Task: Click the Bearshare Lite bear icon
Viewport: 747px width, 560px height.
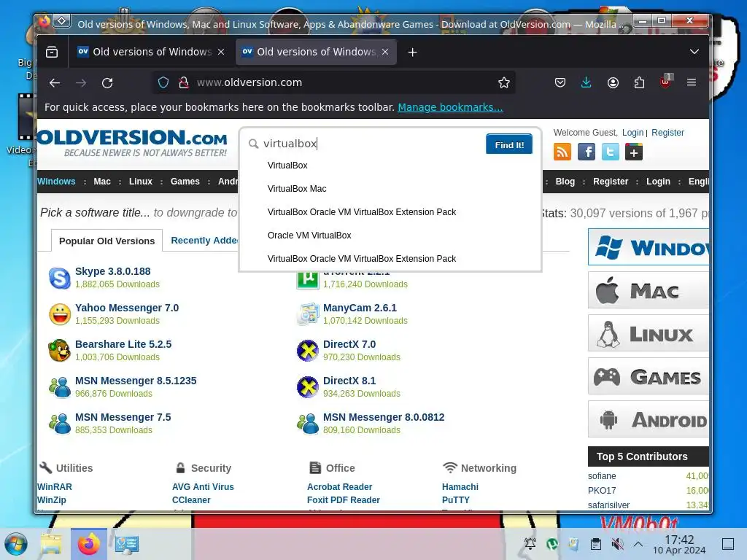Action: tap(60, 351)
